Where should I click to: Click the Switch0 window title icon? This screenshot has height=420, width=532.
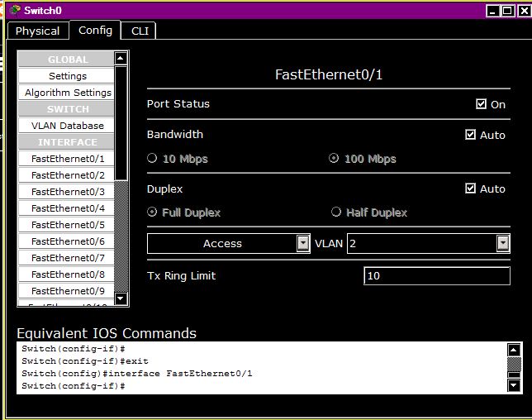(x=15, y=10)
